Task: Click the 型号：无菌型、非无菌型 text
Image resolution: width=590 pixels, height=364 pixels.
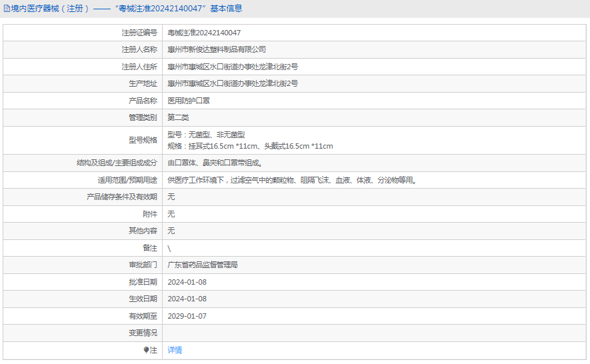Action: (x=206, y=135)
